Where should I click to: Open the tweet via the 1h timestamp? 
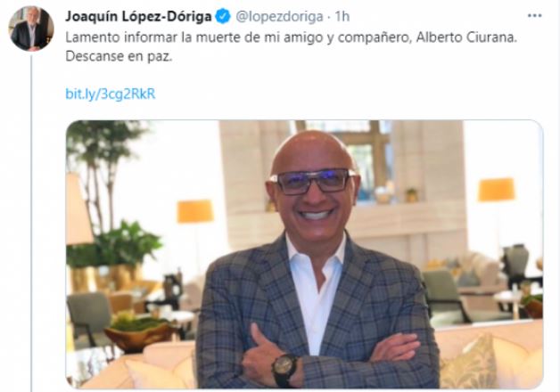tap(342, 16)
